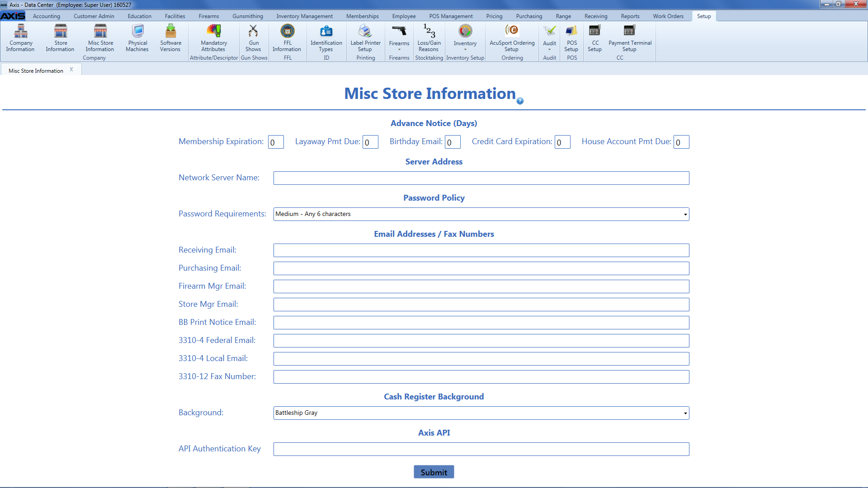Viewport: 868px width, 488px height.
Task: Click the Store Mgr Email field
Action: tap(481, 305)
